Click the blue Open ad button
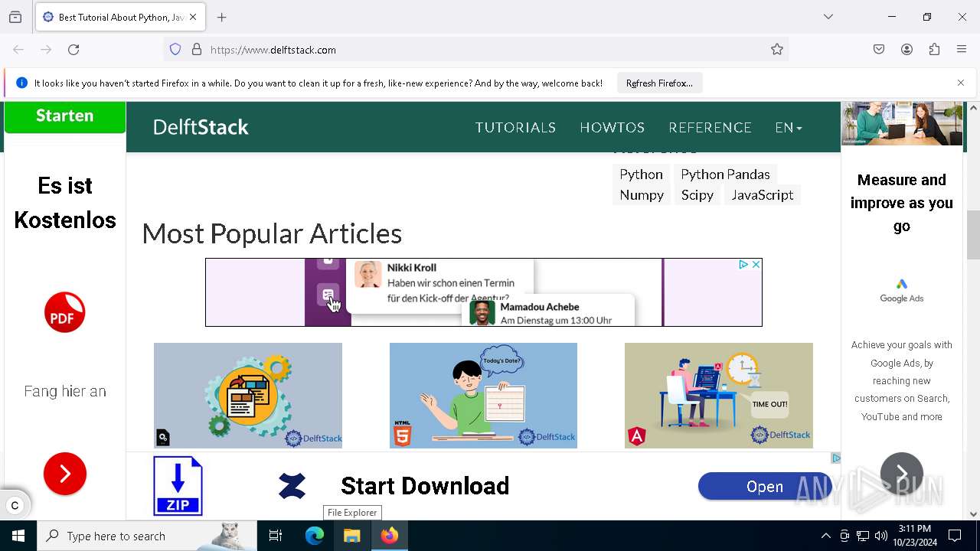The width and height of the screenshot is (980, 551). click(765, 487)
